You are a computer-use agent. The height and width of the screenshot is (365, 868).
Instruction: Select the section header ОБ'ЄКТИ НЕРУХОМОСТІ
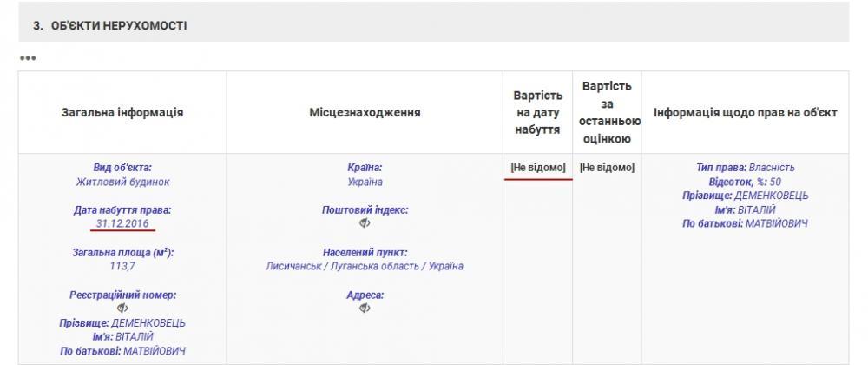click(109, 26)
